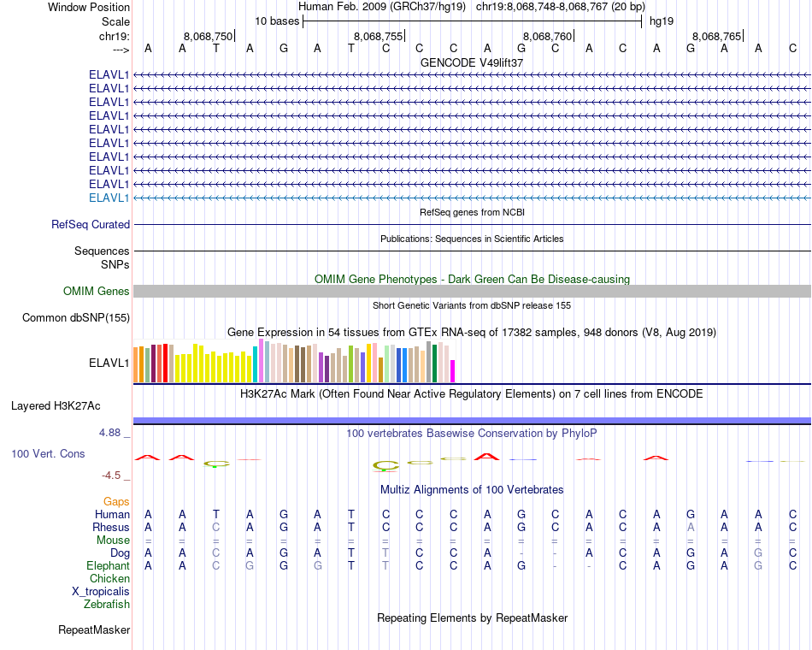The image size is (812, 650).
Task: Click the Gaps label in alignment track
Action: [x=116, y=501]
